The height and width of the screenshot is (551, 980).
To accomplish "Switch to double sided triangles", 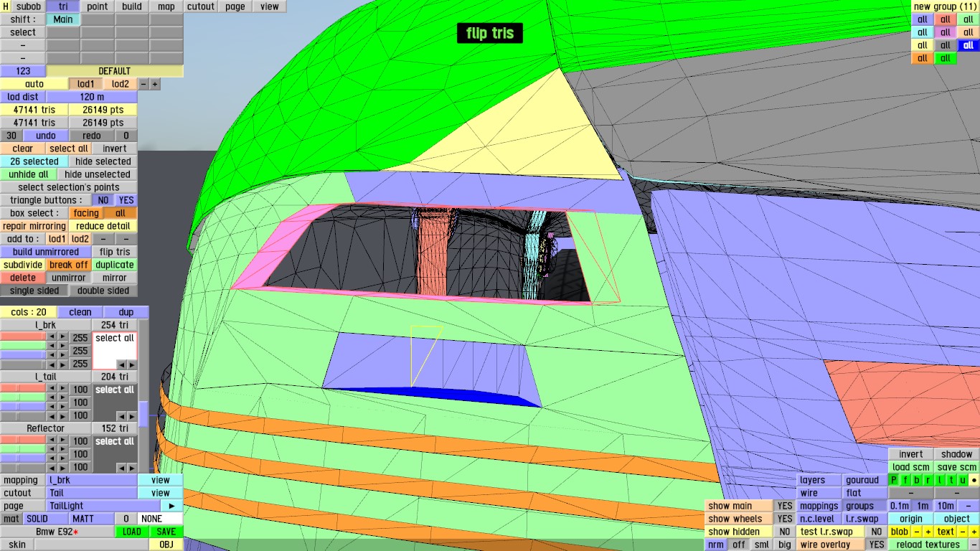I will tap(103, 291).
